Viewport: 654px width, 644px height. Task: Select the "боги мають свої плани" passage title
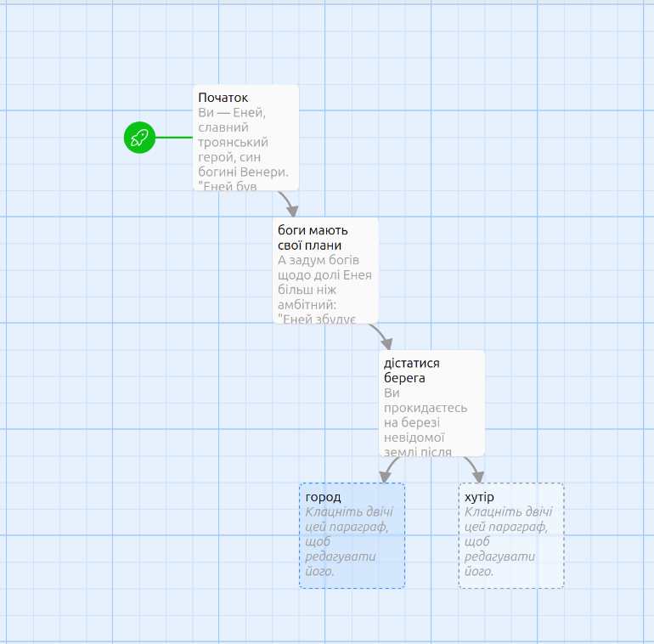[x=313, y=237]
